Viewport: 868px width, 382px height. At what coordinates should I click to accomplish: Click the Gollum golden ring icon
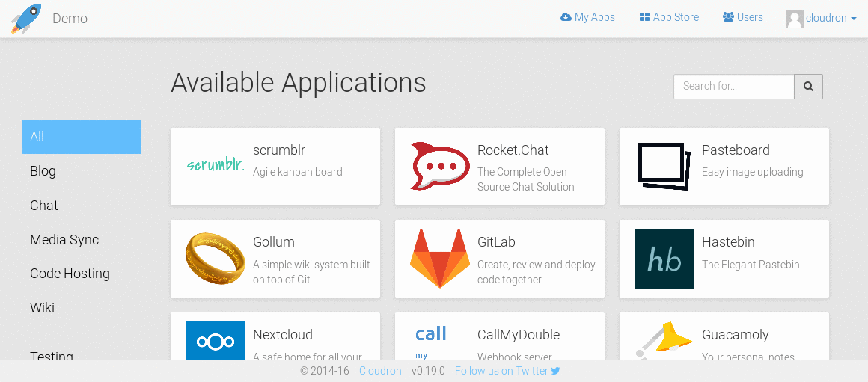click(x=216, y=259)
